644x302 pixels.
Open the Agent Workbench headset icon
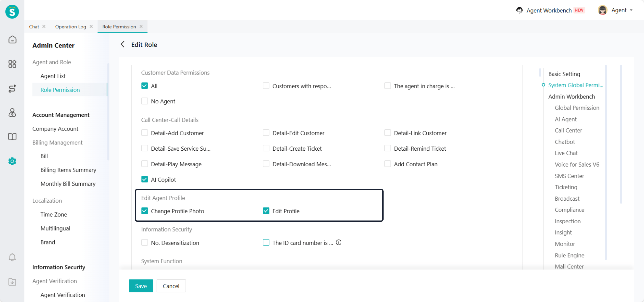519,10
